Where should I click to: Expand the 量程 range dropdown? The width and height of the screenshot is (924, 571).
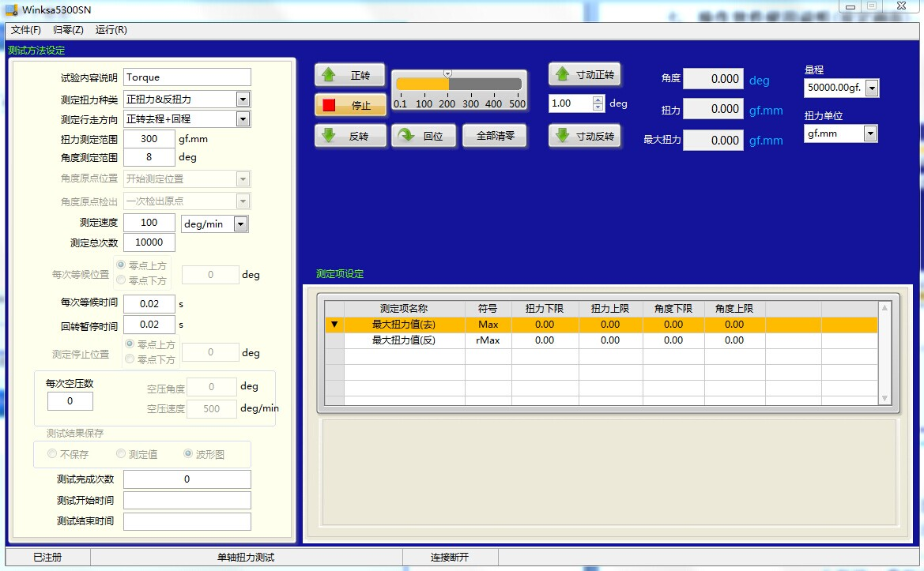[871, 88]
